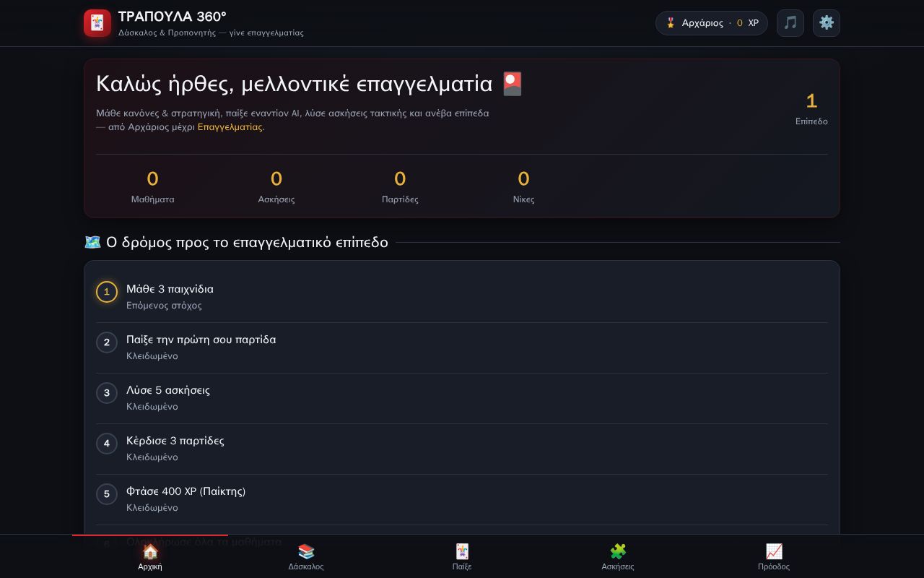The image size is (924, 578).
Task: Click the map icon by the roadmap heading
Action: pyautogui.click(x=92, y=242)
